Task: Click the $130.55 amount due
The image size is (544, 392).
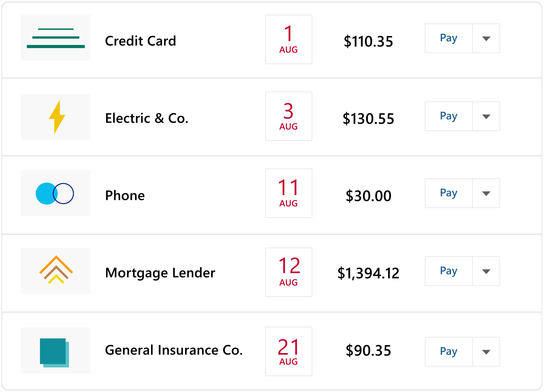Action: tap(368, 119)
